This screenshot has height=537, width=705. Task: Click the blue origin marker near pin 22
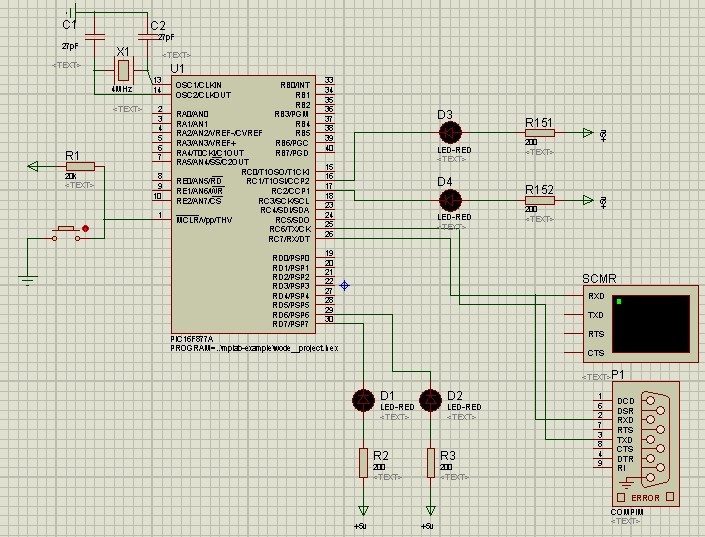coord(344,285)
